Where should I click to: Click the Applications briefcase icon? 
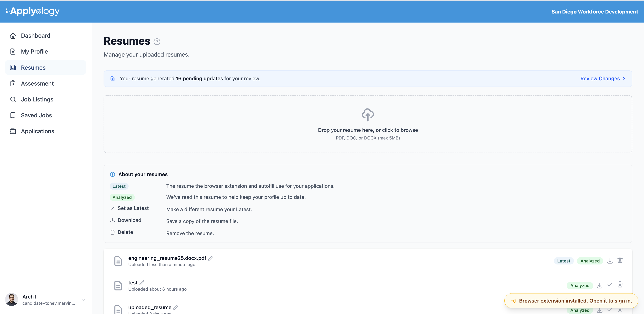[x=13, y=131]
